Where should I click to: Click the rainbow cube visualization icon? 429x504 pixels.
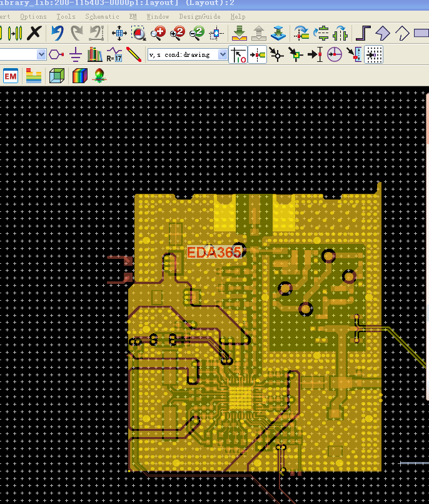tap(80, 76)
